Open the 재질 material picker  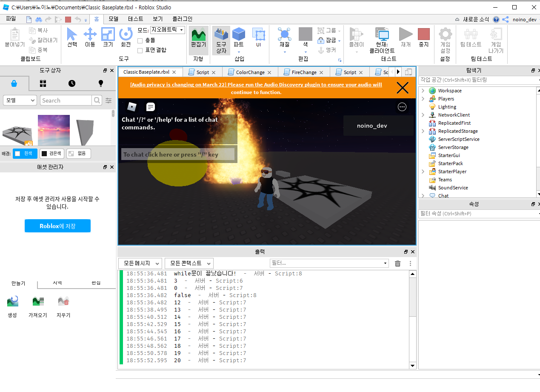pyautogui.click(x=284, y=37)
